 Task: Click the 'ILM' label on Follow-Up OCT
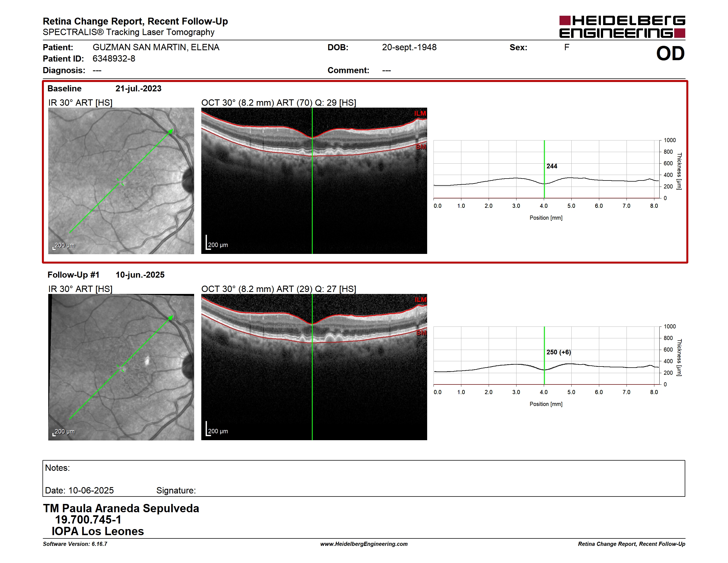[x=420, y=299]
